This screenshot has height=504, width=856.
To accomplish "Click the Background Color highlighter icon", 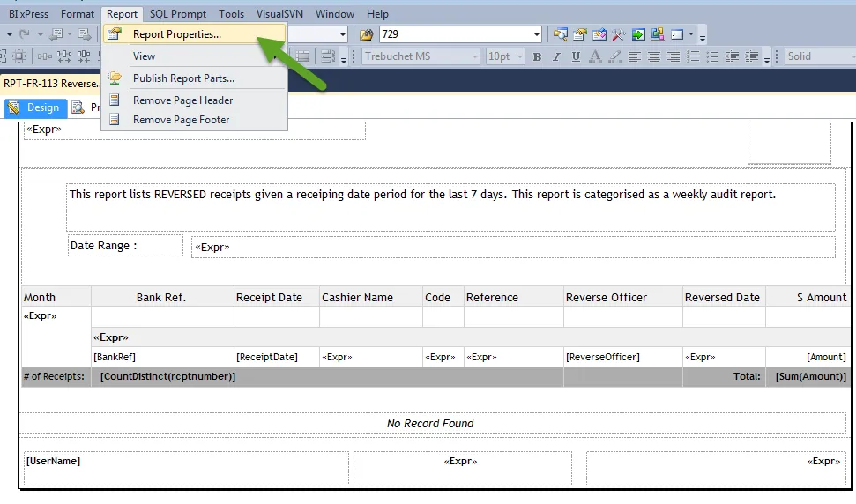I will pos(614,56).
